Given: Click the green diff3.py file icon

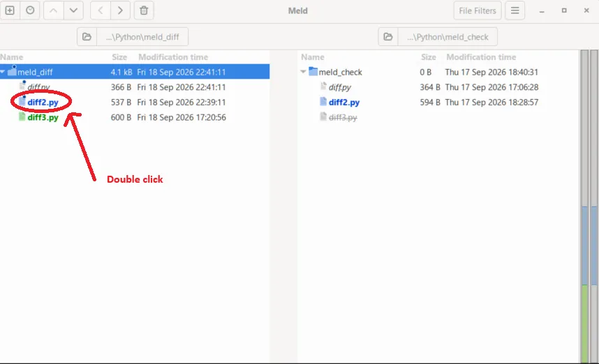Looking at the screenshot, I should tap(22, 116).
